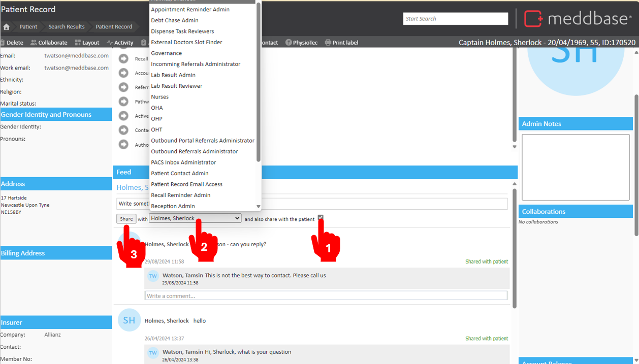
Task: Click the PhysioTec toolbar icon
Action: tap(289, 43)
